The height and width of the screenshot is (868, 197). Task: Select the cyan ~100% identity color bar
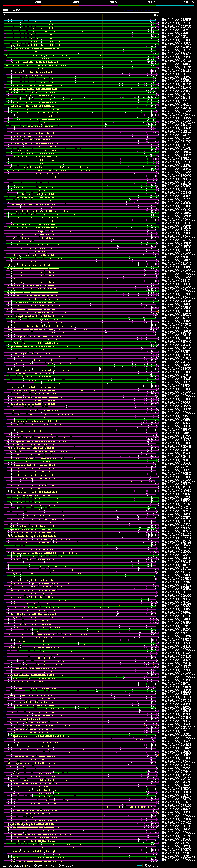pos(175,6)
